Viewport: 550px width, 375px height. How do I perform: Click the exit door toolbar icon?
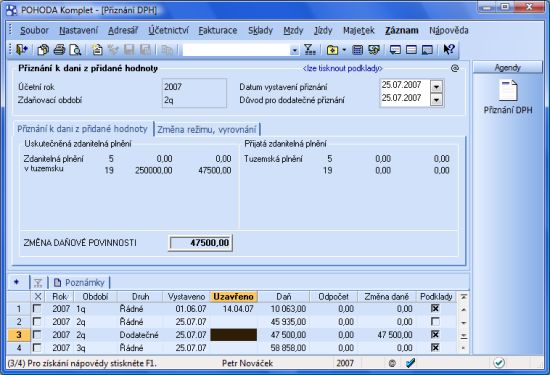(x=22, y=49)
